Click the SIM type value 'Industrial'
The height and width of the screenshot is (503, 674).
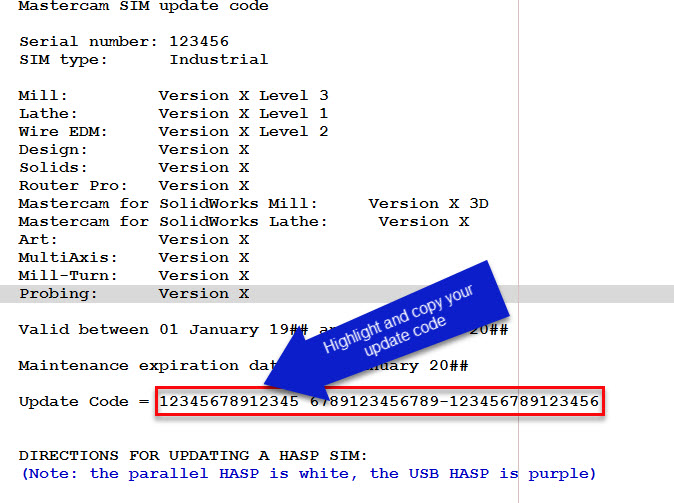click(219, 59)
